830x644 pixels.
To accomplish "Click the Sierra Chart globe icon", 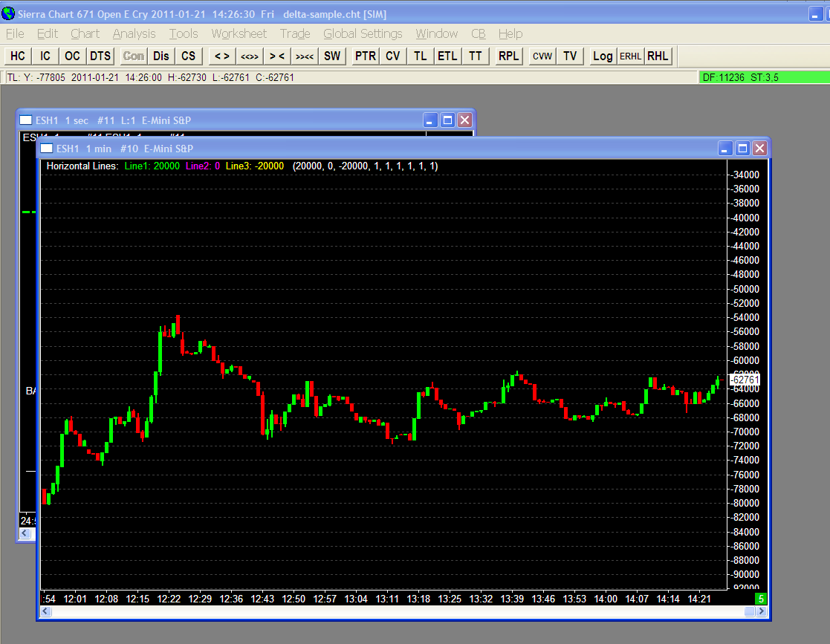I will (8, 14).
